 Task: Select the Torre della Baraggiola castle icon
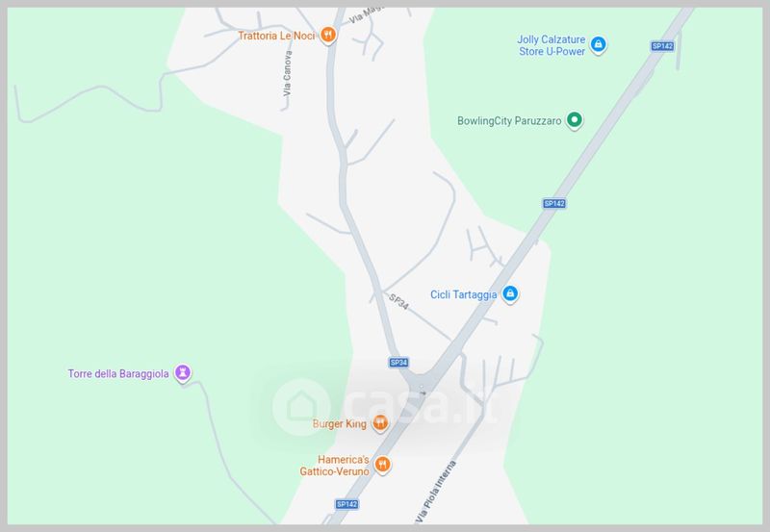[x=182, y=373]
